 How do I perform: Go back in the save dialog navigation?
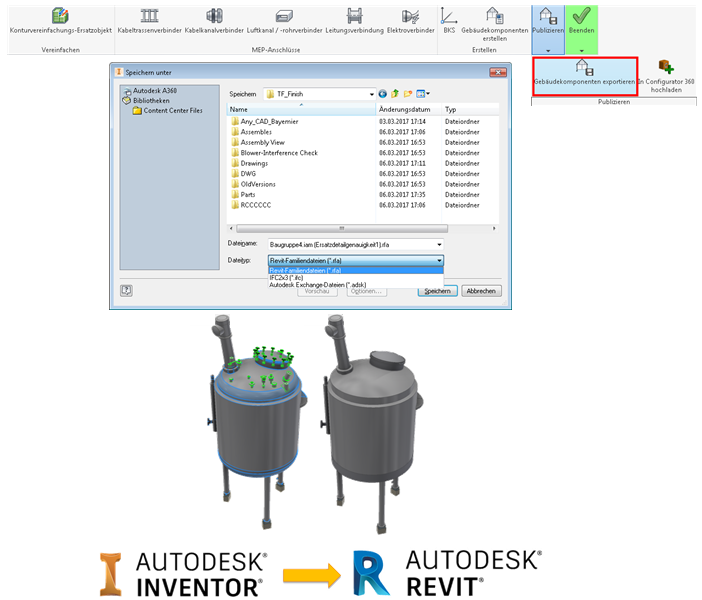[382, 94]
